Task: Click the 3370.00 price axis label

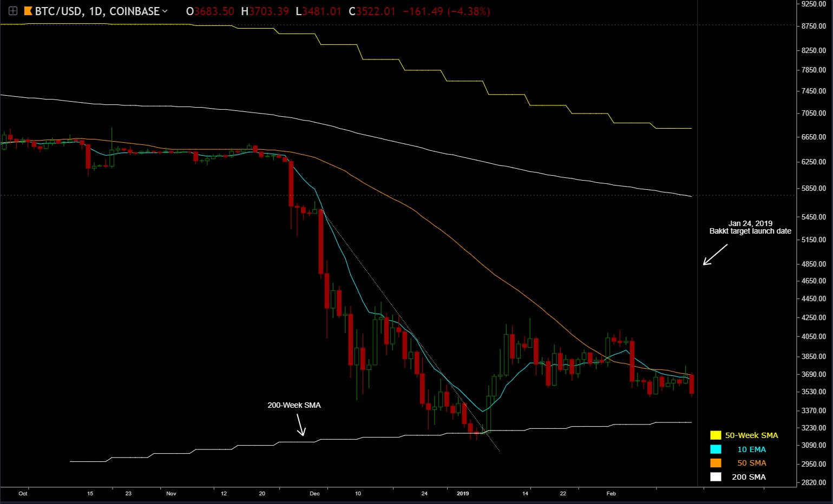Action: tap(814, 410)
